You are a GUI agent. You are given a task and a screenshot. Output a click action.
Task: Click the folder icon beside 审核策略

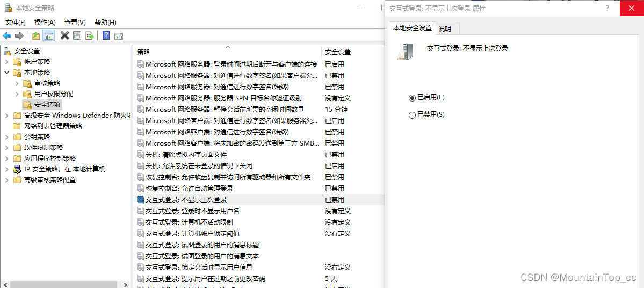tap(27, 83)
